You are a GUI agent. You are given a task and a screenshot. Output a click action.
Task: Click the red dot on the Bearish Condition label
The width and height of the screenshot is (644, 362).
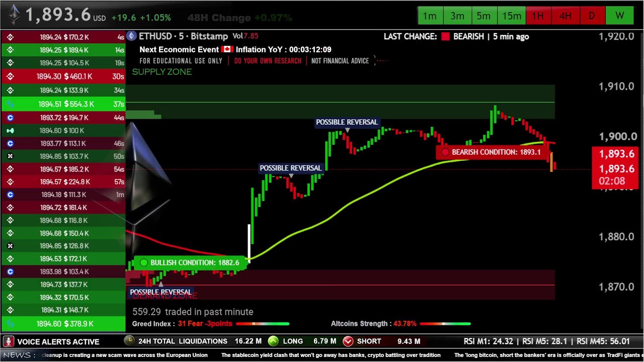pos(445,152)
